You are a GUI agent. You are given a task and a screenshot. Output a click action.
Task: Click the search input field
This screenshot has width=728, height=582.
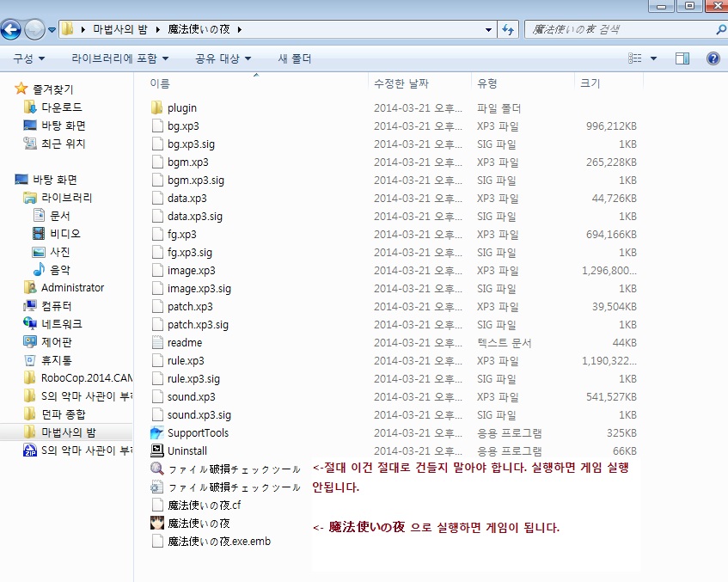pyautogui.click(x=619, y=29)
